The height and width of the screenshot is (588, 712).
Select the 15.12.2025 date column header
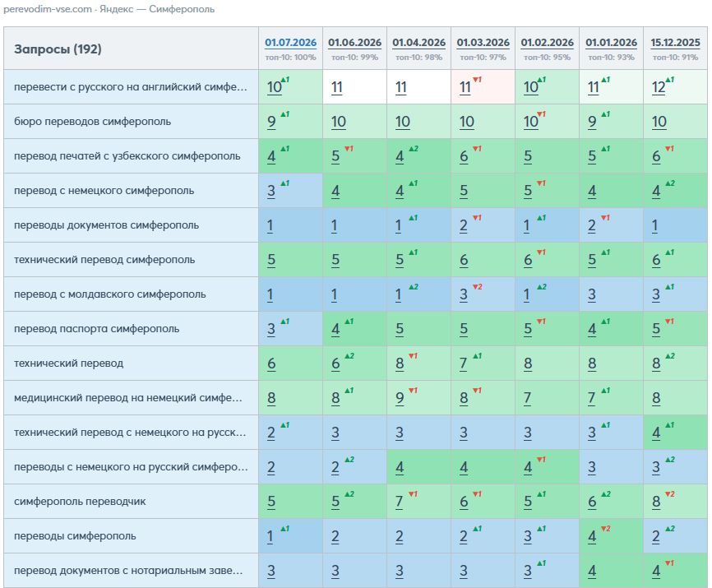(x=675, y=43)
